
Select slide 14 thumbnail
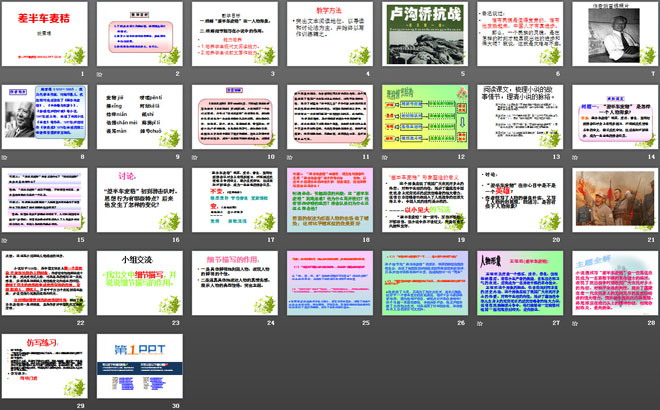615,117
